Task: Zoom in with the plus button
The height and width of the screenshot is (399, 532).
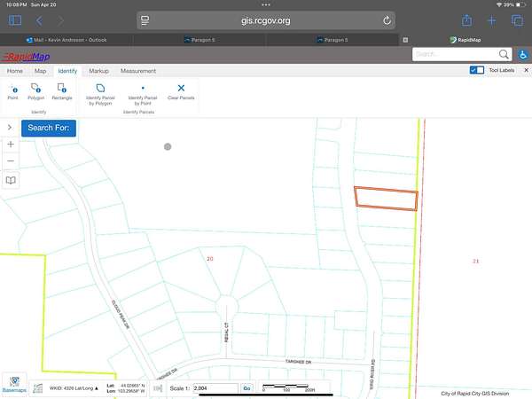Action: (11, 144)
